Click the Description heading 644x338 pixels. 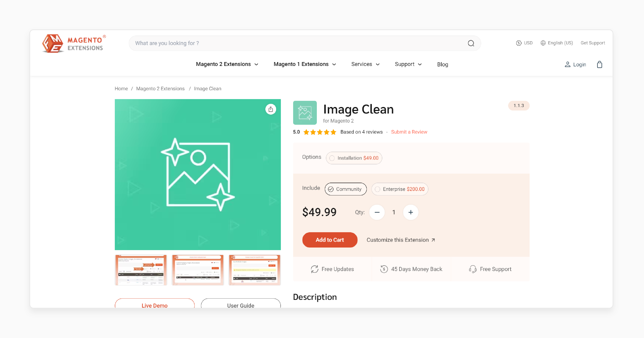point(315,297)
